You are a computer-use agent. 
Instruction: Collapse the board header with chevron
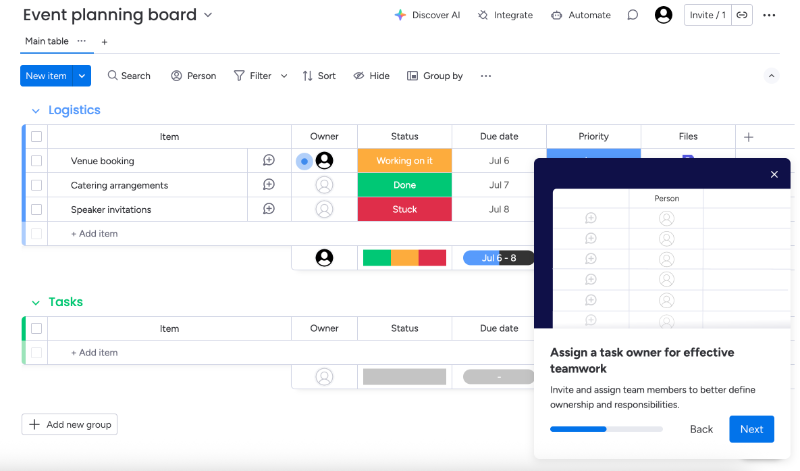pos(771,76)
